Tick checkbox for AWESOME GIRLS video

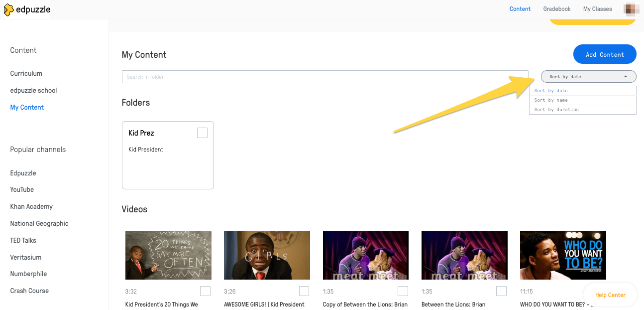point(304,291)
